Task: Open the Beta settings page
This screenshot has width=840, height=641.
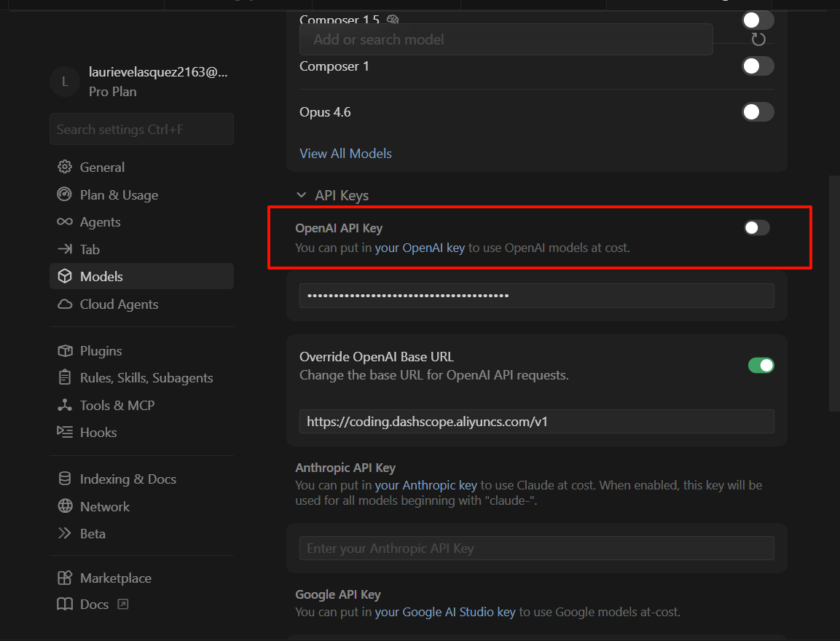Action: pos(141,533)
